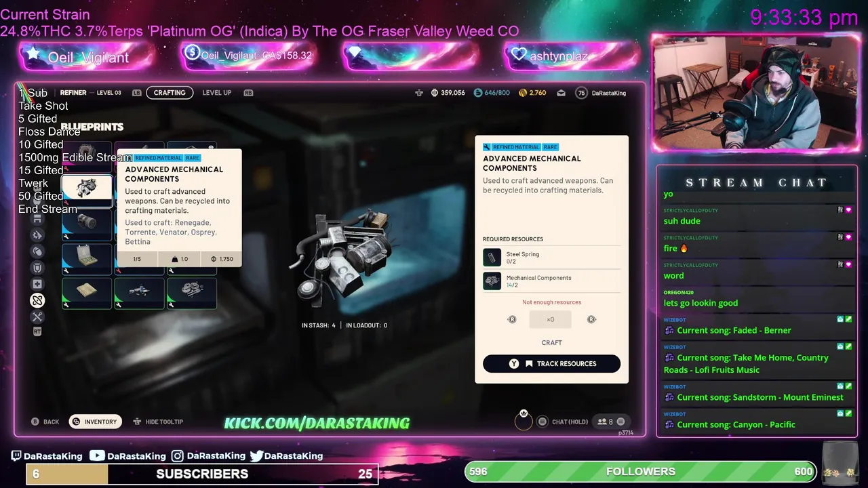Click the KICK.COM/DARASTAKING link text
868x488 pixels.
[x=317, y=423]
